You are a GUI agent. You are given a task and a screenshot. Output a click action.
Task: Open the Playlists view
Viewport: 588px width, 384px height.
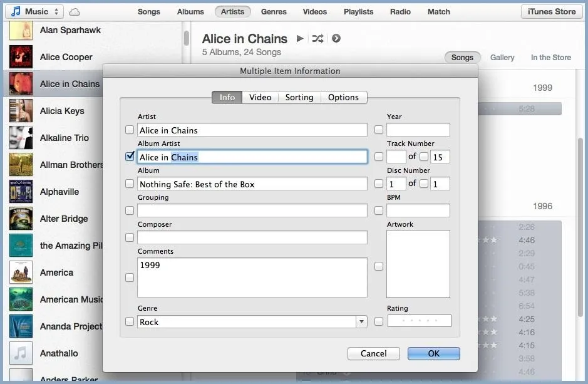click(359, 12)
